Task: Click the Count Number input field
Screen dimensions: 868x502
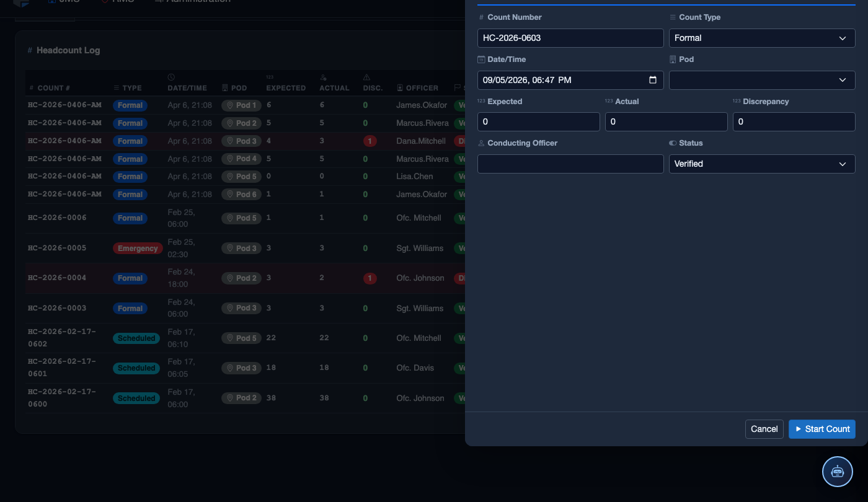Action: [570, 38]
